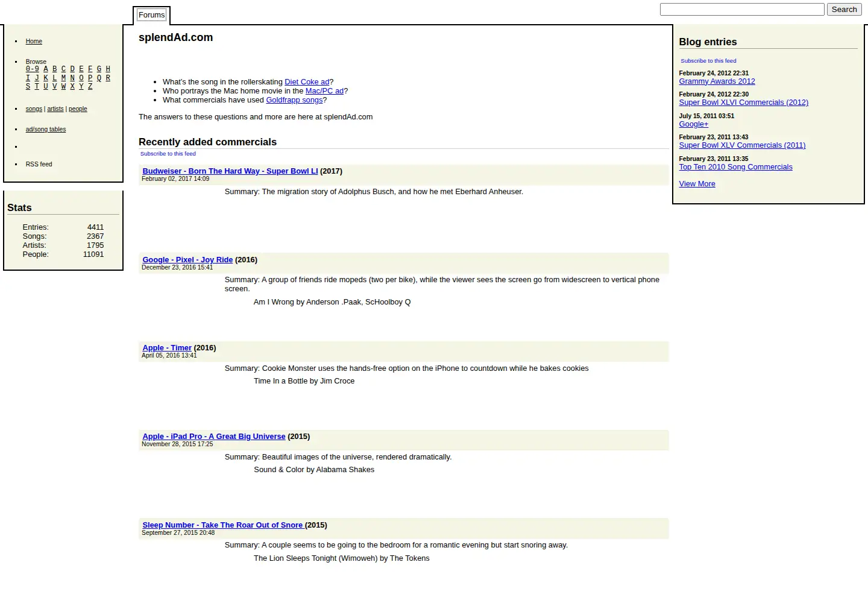Open the Apple Timer commercial entry
Screen dimensions: 868x603
click(x=167, y=348)
